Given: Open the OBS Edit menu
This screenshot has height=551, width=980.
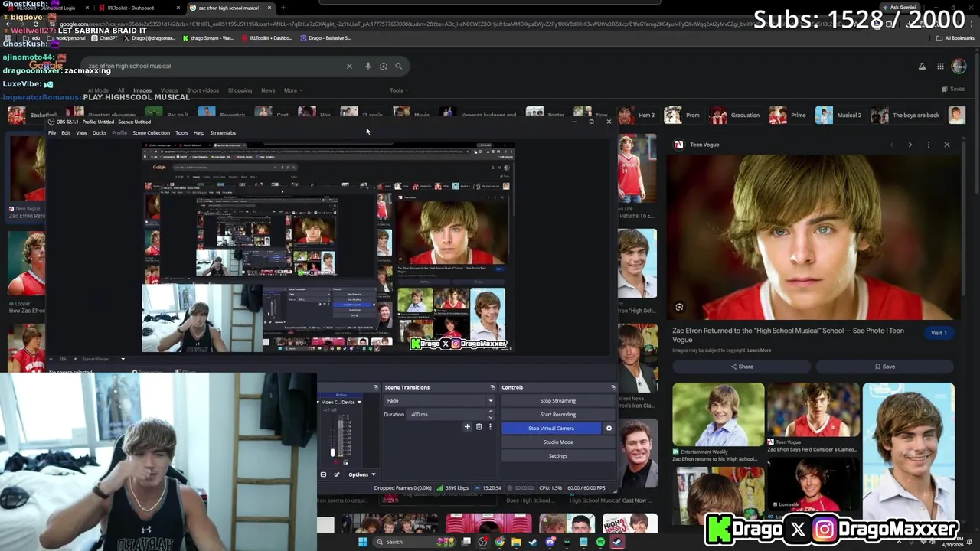Looking at the screenshot, I should click(x=66, y=133).
